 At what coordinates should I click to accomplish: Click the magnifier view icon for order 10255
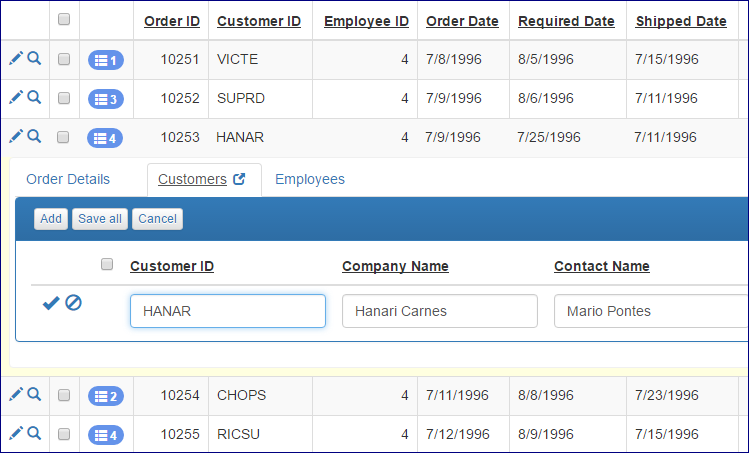pos(34,434)
